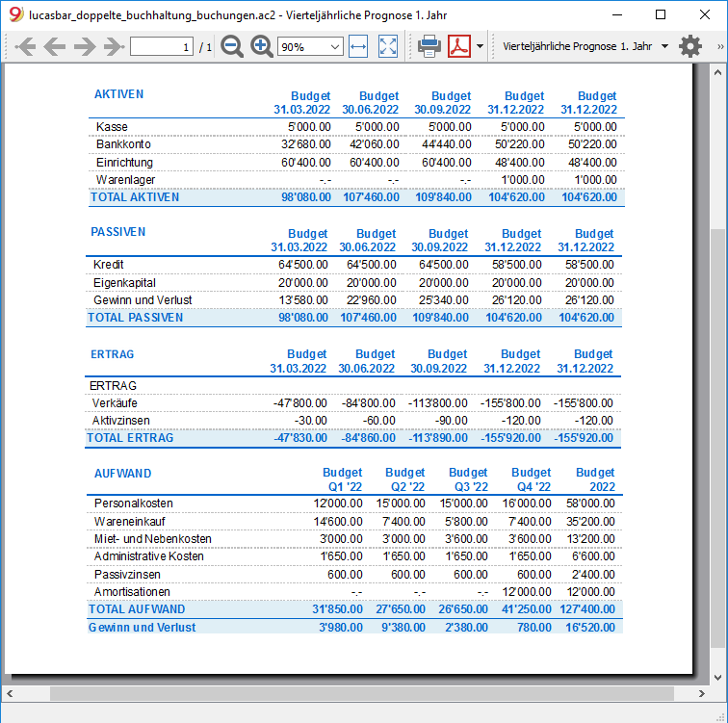Click the horizontal scrollbar right arrow
This screenshot has width=728, height=723.
[x=702, y=694]
